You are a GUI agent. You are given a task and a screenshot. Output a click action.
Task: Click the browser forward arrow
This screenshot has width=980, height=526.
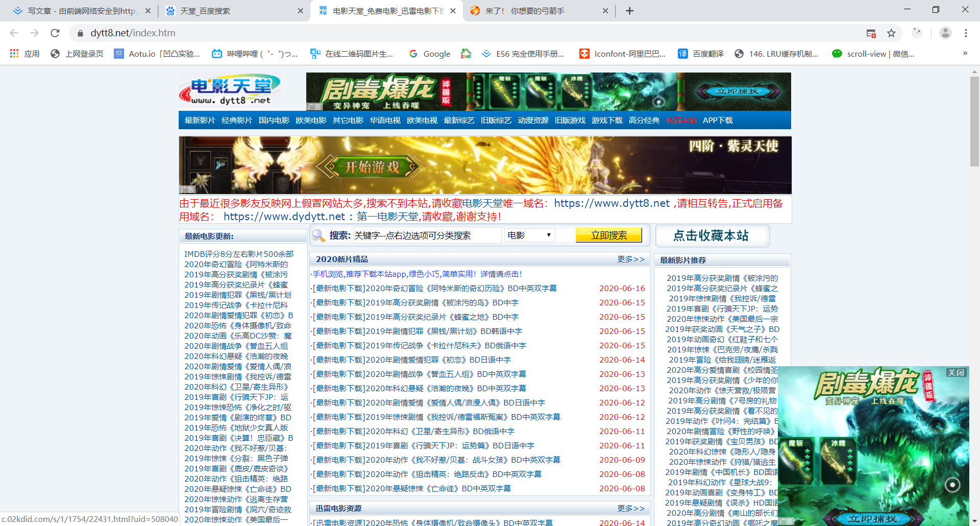pos(34,33)
